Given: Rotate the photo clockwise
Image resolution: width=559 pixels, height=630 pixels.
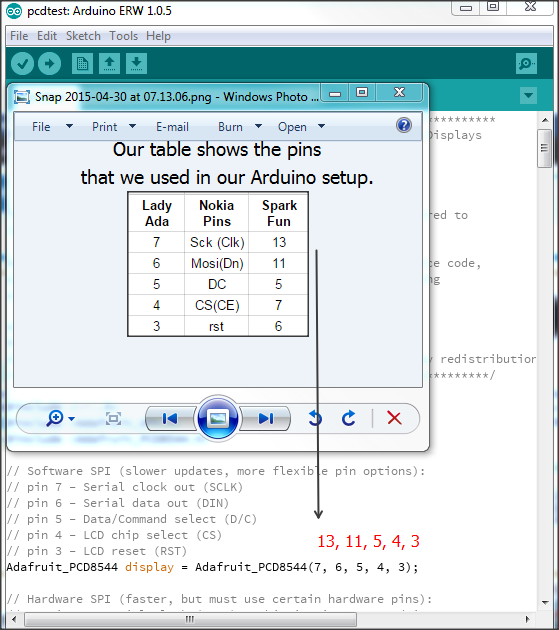Looking at the screenshot, I should pos(348,418).
